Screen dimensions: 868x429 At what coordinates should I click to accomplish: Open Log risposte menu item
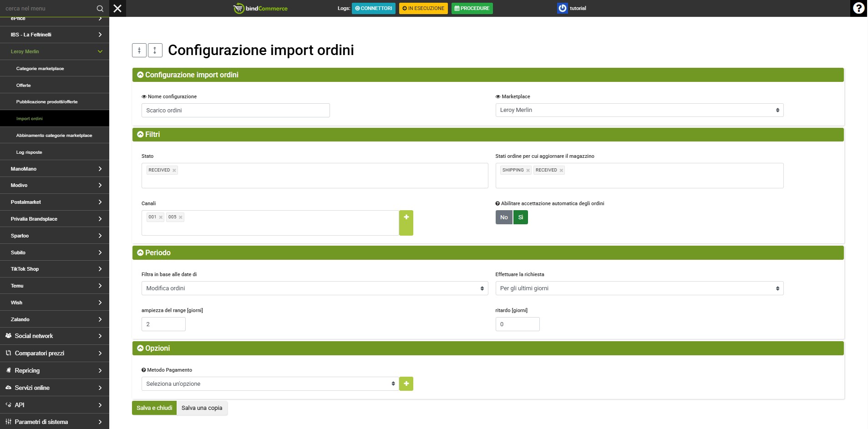click(29, 152)
